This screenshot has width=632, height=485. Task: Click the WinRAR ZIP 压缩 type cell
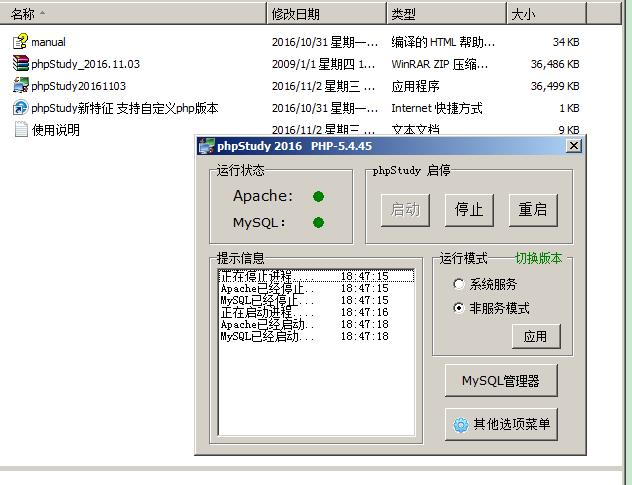(x=440, y=64)
